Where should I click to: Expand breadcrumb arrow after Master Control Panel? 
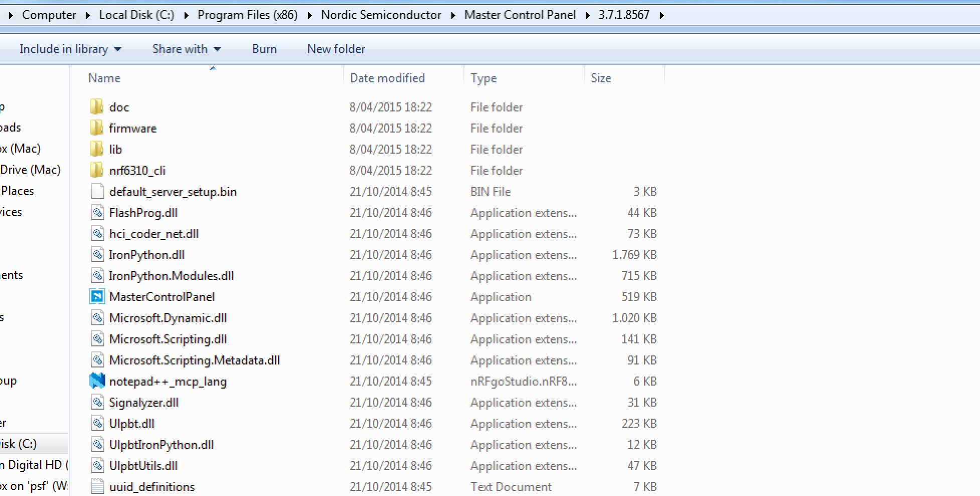tap(587, 16)
